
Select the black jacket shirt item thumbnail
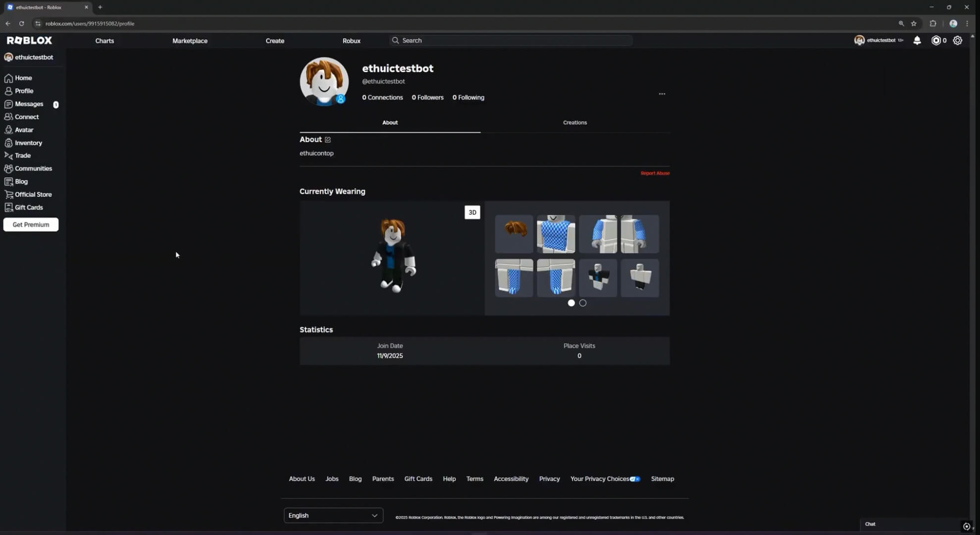pos(598,278)
